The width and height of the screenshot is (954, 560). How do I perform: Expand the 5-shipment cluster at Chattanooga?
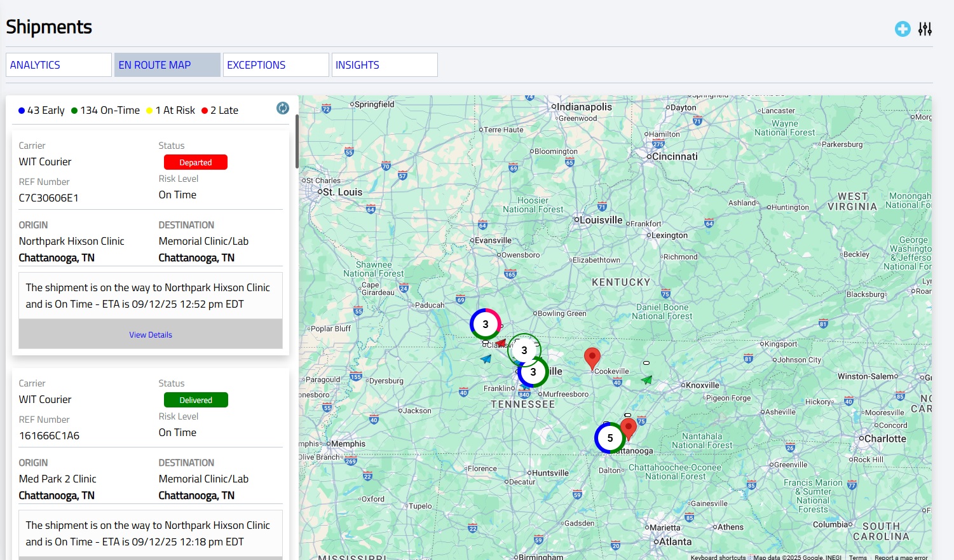(610, 438)
